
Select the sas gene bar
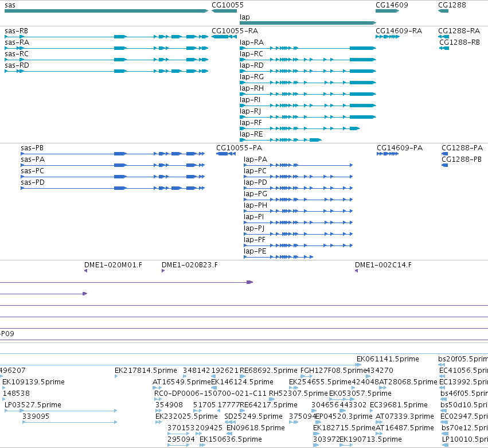(106, 11)
